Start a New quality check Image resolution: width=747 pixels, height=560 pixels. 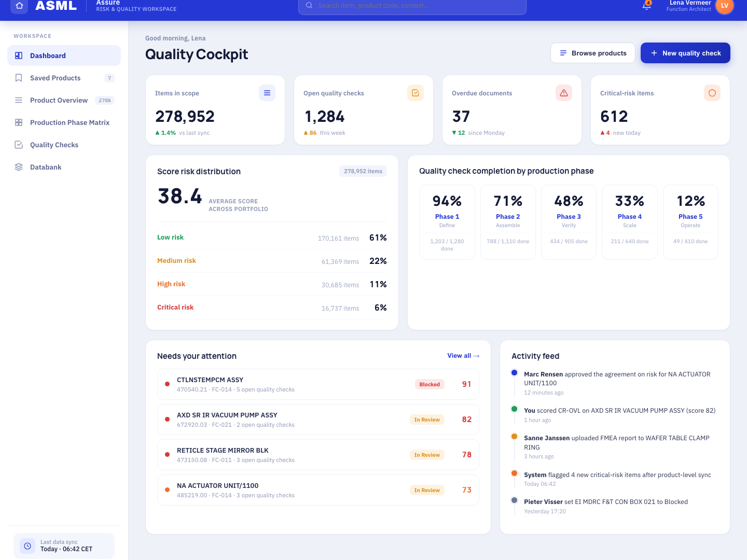coord(685,53)
